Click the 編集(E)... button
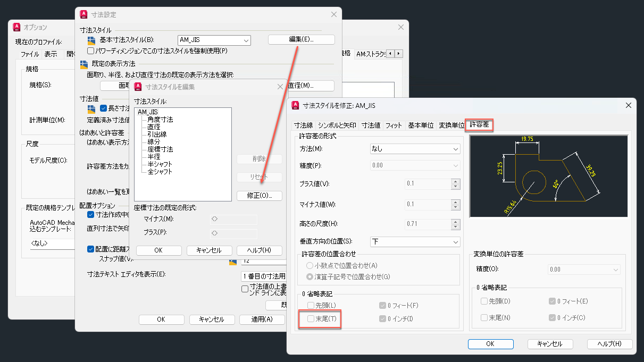Viewport: 644px width, 362px height. (301, 39)
